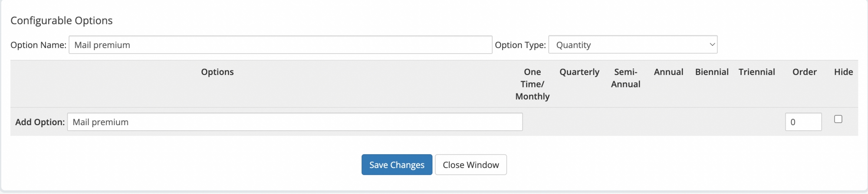Select the Quarterly column header
This screenshot has width=868, height=194.
(579, 72)
